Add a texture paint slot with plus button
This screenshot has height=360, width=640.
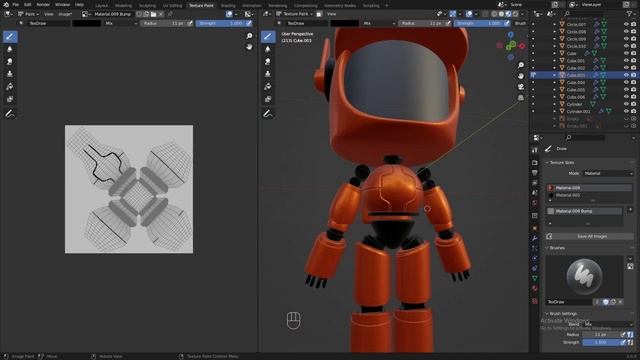click(630, 210)
